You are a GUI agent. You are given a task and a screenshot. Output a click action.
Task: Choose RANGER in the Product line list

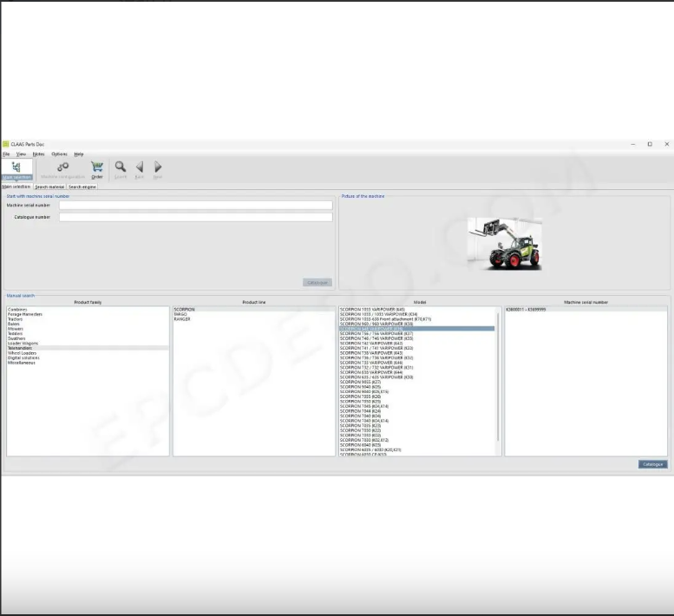click(182, 319)
